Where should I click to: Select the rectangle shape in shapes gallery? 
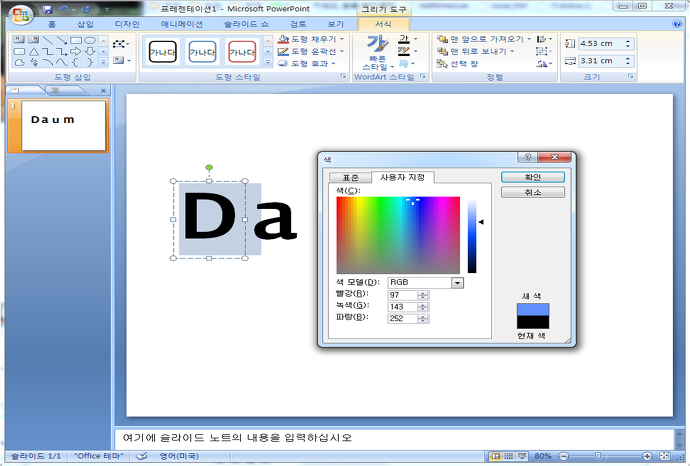76,40
